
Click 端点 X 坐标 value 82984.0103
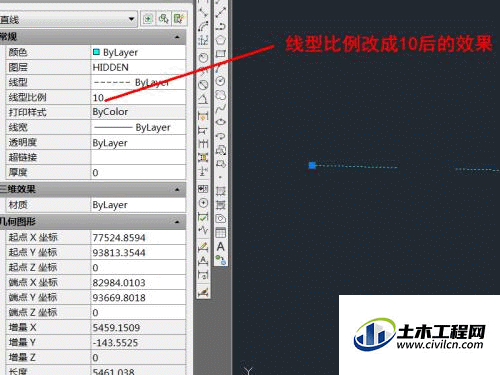pos(138,282)
